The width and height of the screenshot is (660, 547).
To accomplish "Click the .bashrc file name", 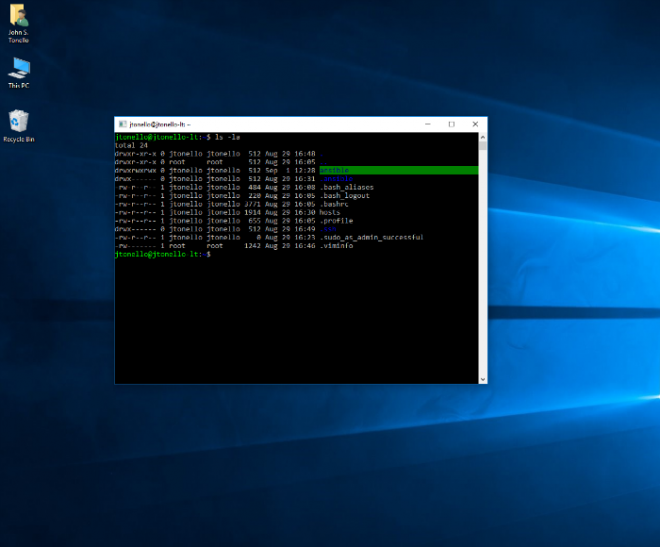I will tap(334, 204).
